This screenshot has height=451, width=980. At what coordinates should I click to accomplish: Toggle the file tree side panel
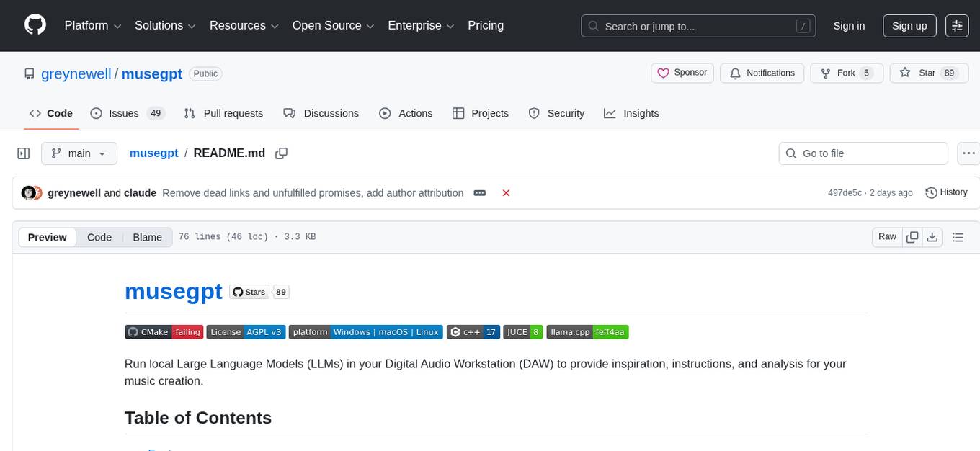tap(24, 153)
